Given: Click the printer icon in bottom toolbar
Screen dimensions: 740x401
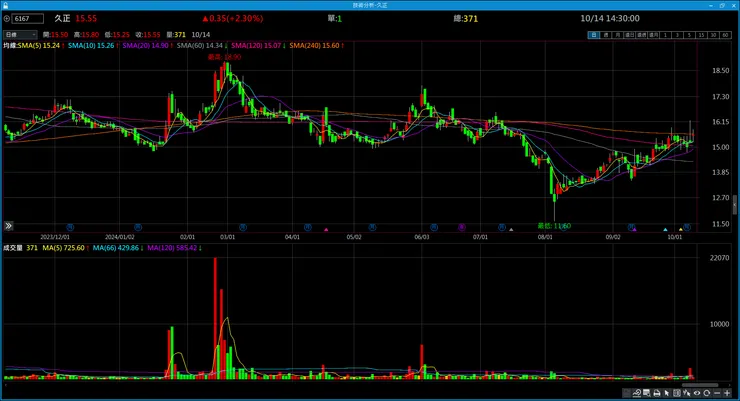Looking at the screenshot, I should [x=656, y=393].
